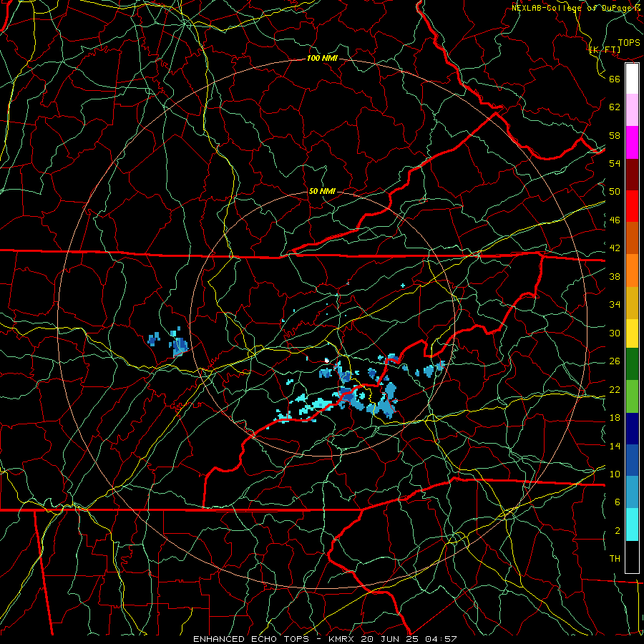Click the light green 22 kft swatch
The height and width of the screenshot is (644, 644).
coord(632,396)
